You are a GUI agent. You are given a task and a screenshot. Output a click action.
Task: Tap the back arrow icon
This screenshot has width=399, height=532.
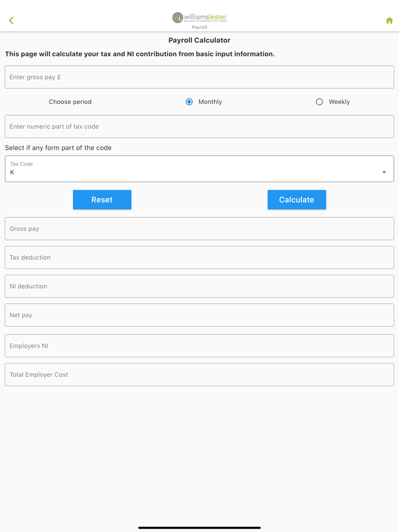pos(11,21)
